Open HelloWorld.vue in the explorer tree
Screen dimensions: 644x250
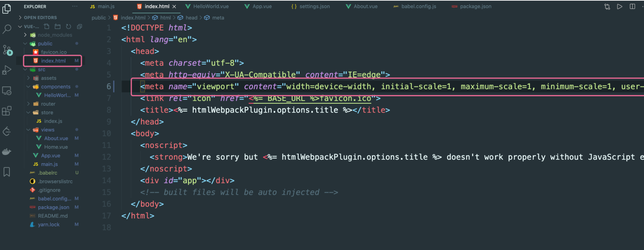(53, 95)
